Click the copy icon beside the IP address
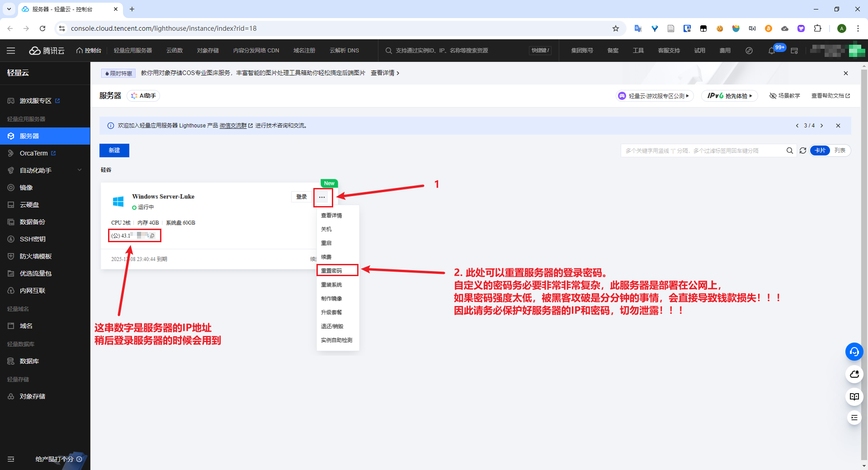Viewport: 868px width, 470px height. pyautogui.click(x=152, y=236)
